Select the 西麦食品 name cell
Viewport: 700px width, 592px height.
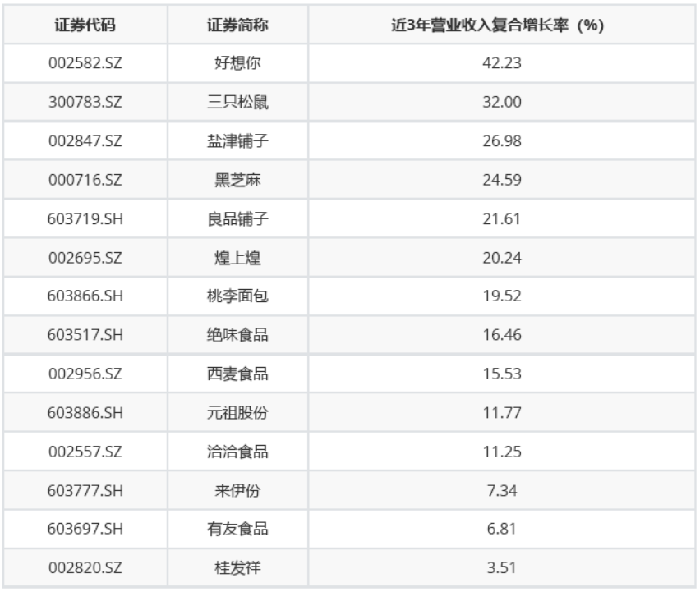(x=237, y=374)
